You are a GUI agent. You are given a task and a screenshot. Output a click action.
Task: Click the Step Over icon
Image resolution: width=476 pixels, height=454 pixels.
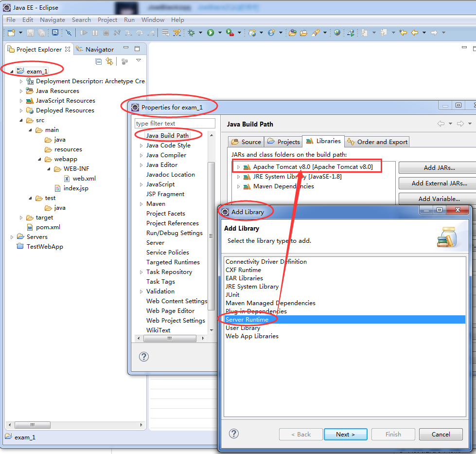click(140, 33)
